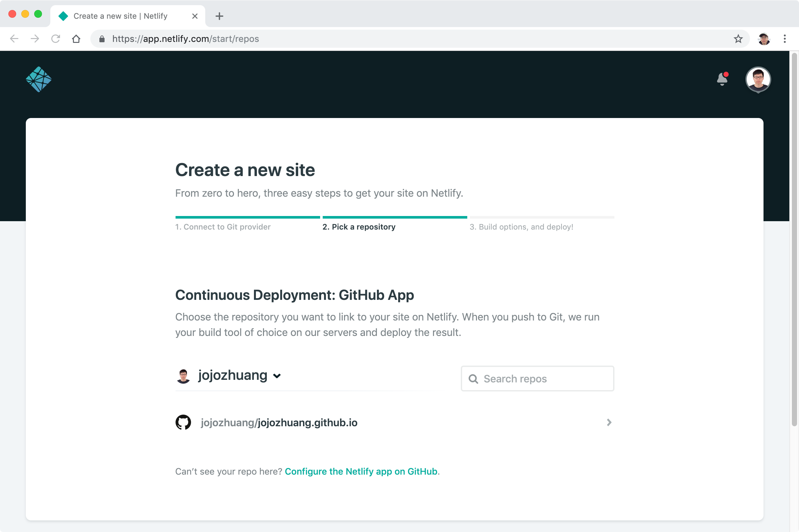This screenshot has height=532, width=799.
Task: Open Configure the Netlify app on GitHub link
Action: point(361,471)
